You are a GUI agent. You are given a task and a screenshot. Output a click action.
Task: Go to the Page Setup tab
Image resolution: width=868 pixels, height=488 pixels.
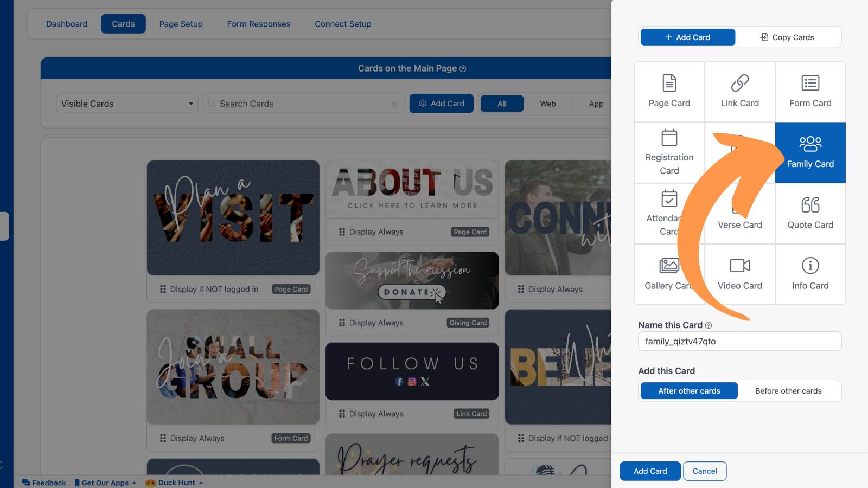181,24
